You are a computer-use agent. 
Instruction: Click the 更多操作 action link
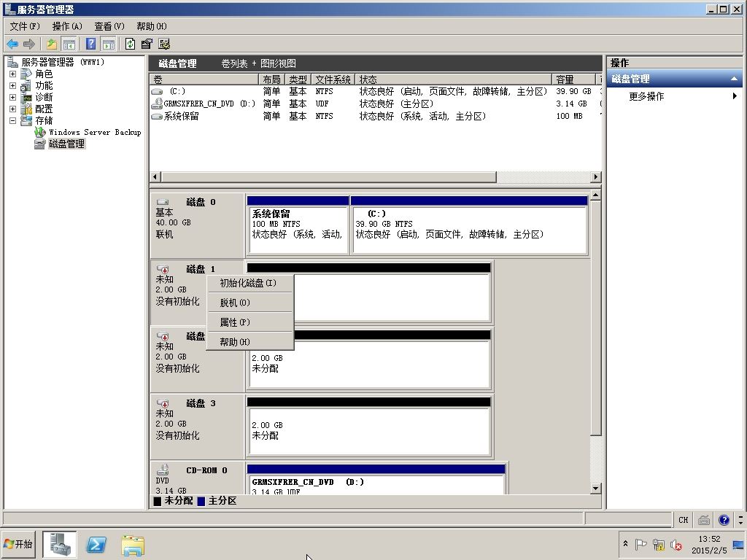pyautogui.click(x=646, y=96)
